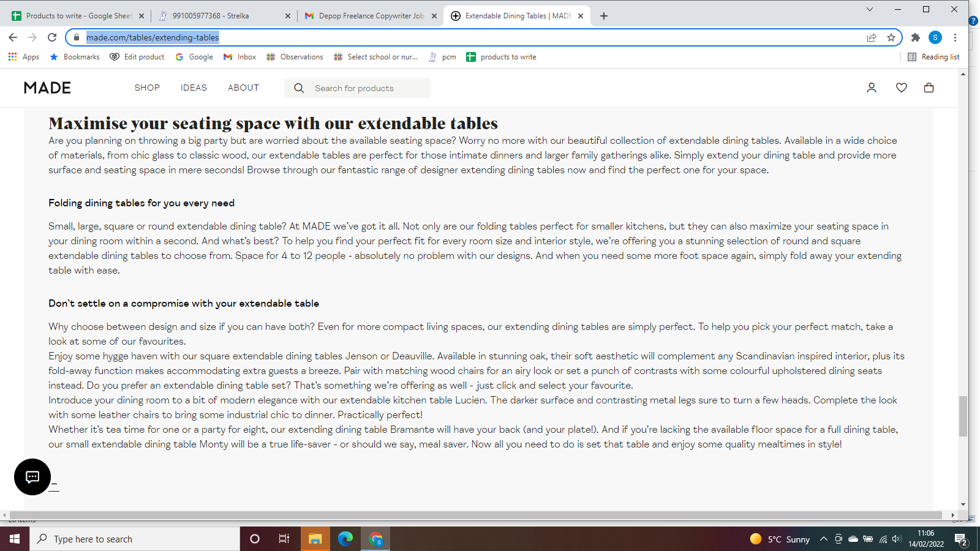Open Cortana circle on taskbar
980x551 pixels.
pos(255,539)
